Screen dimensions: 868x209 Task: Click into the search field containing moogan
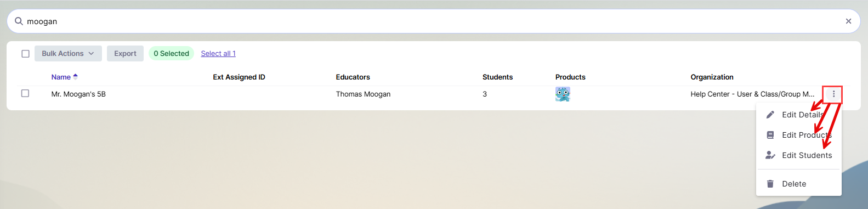(x=433, y=21)
